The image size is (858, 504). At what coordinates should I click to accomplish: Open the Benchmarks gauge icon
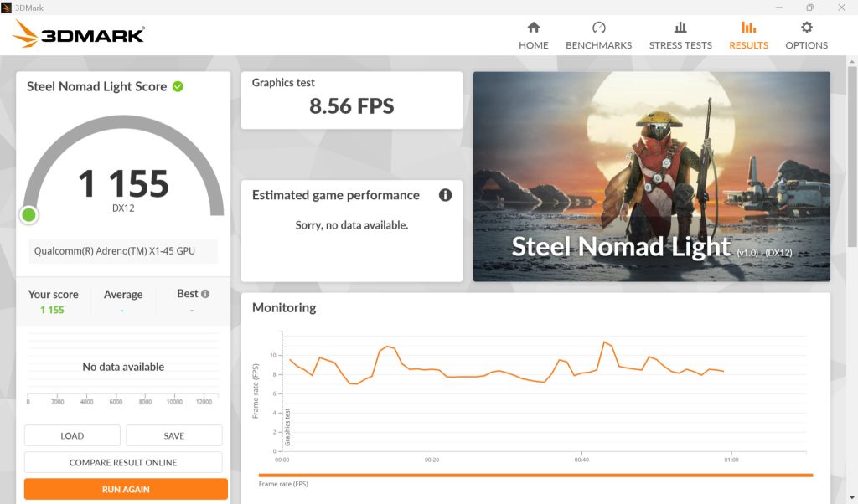(x=598, y=28)
